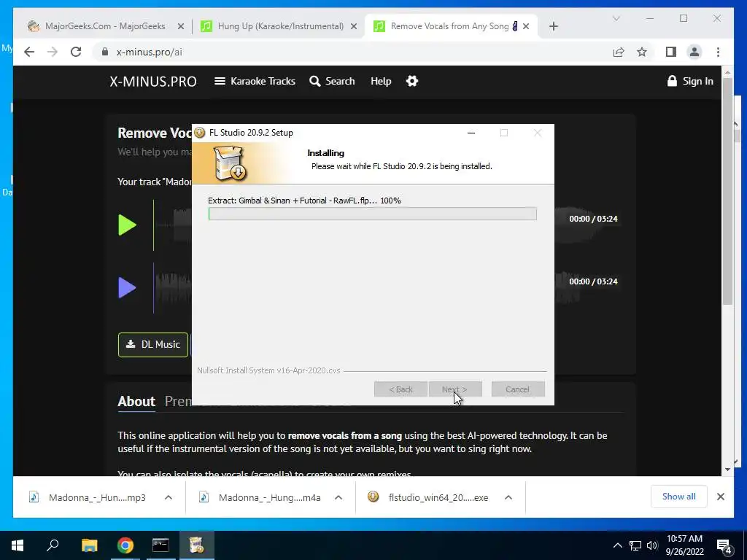Viewport: 747px width, 560px height.
Task: Select the About tab
Action: point(136,402)
